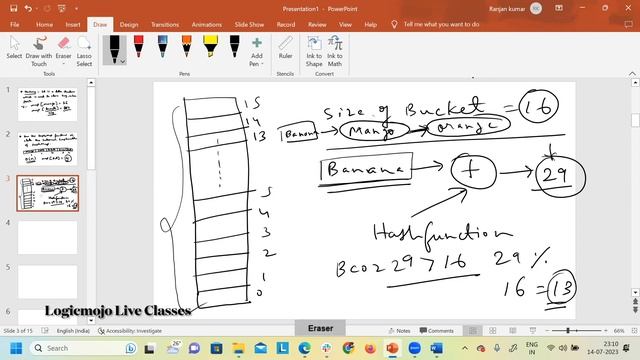Viewport: 640px width, 360px height.
Task: Open the Windows Start menu
Action: click(x=16, y=348)
